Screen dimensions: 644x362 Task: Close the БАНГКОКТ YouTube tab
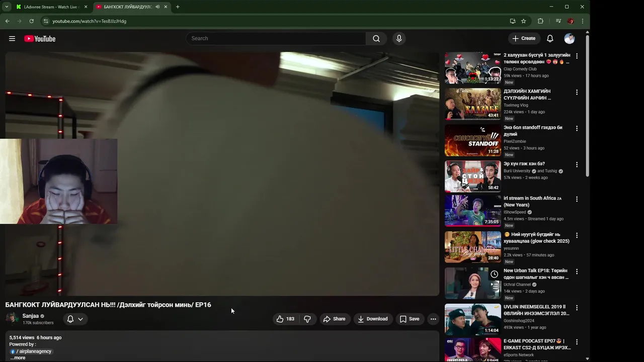[x=166, y=7]
